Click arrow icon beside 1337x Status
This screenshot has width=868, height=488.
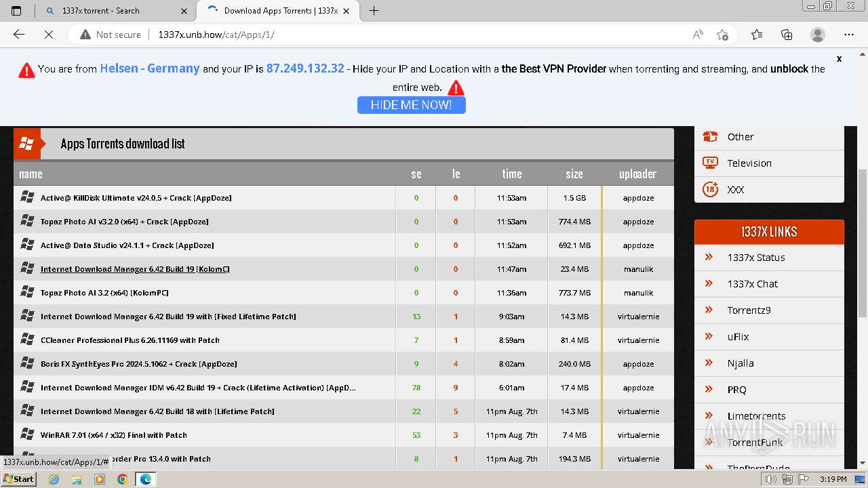[709, 257]
